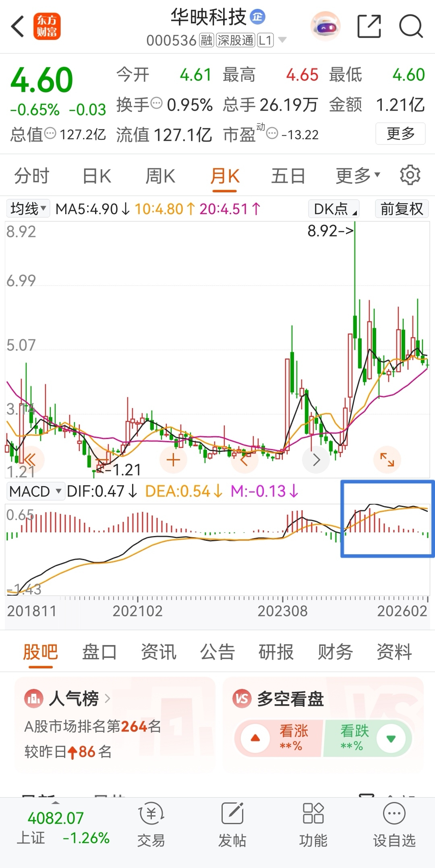Tap the 融 margin trading tag
The width and height of the screenshot is (435, 868).
click(207, 40)
